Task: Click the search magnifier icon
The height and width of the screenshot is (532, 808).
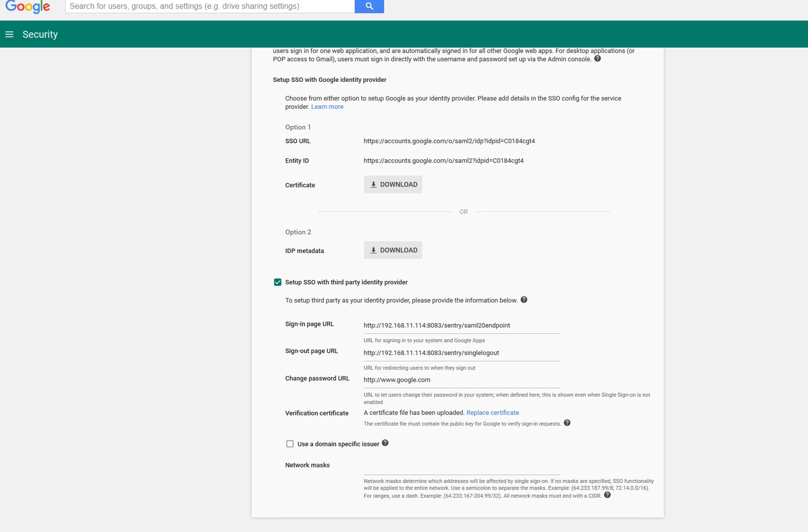Action: point(369,6)
